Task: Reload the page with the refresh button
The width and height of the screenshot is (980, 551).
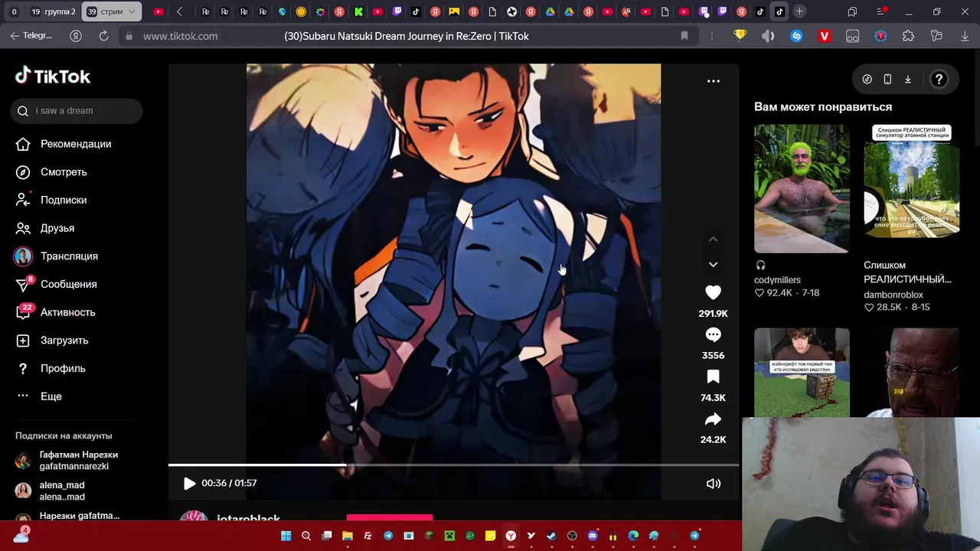Action: [103, 36]
